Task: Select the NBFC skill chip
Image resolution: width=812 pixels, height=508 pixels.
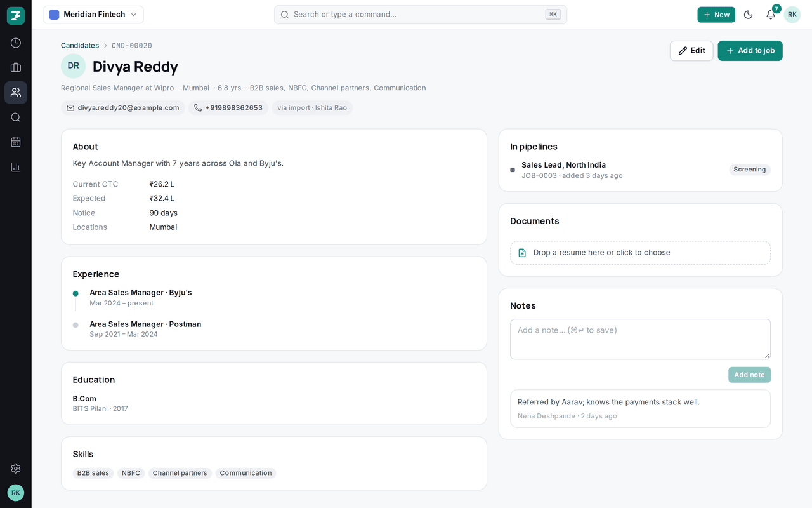Action: point(131,473)
